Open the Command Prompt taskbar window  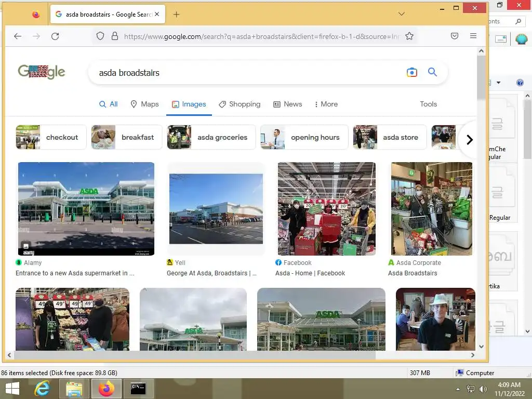[x=138, y=389]
